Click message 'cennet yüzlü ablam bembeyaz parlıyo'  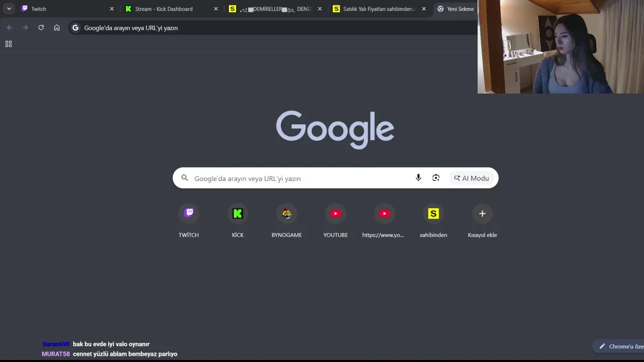(x=125, y=354)
